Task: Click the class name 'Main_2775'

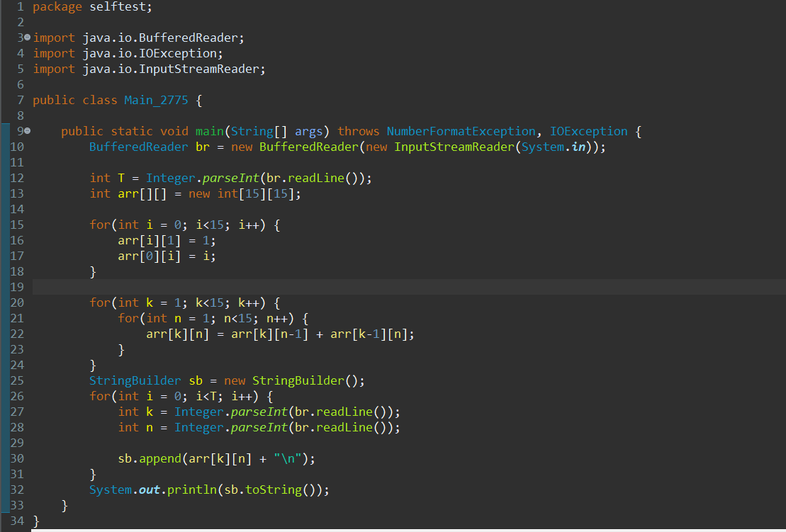Action: (x=157, y=100)
